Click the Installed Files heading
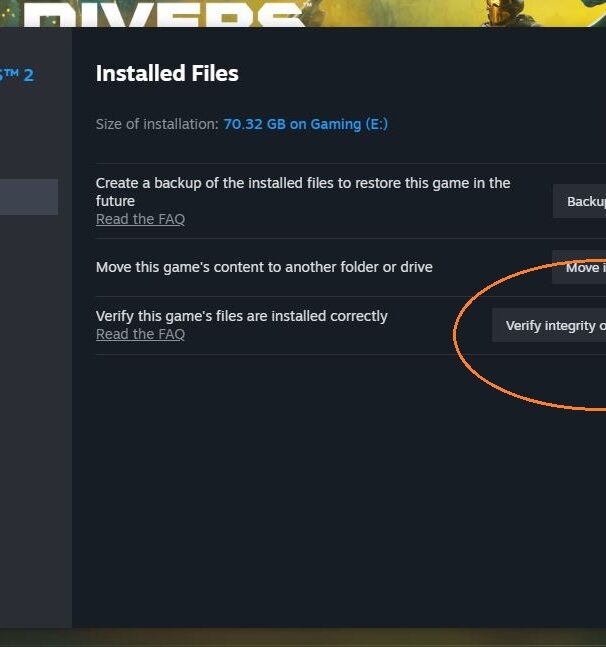Screen dimensions: 606x647 [167, 73]
